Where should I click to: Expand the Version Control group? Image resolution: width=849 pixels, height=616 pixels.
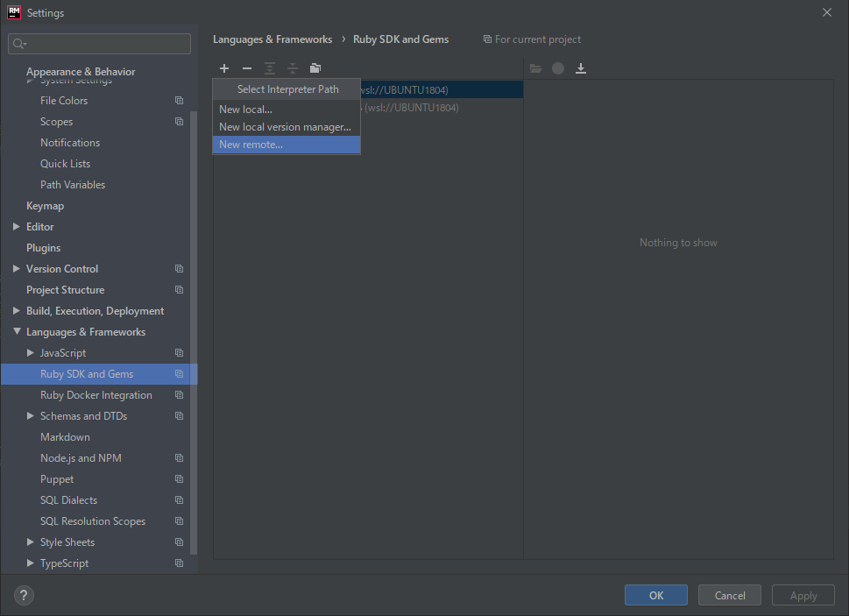17,268
